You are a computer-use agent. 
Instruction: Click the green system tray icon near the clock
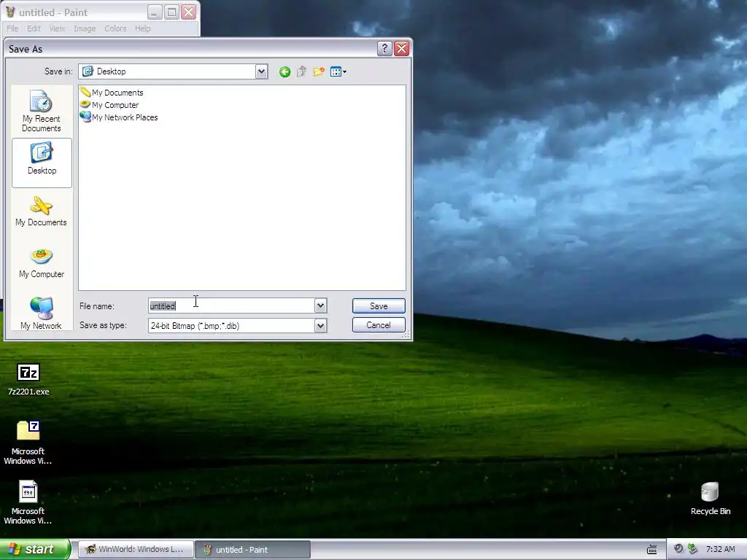click(x=693, y=549)
